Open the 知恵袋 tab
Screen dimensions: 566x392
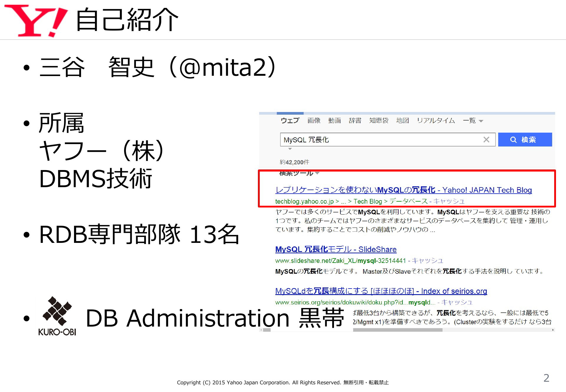pyautogui.click(x=379, y=121)
